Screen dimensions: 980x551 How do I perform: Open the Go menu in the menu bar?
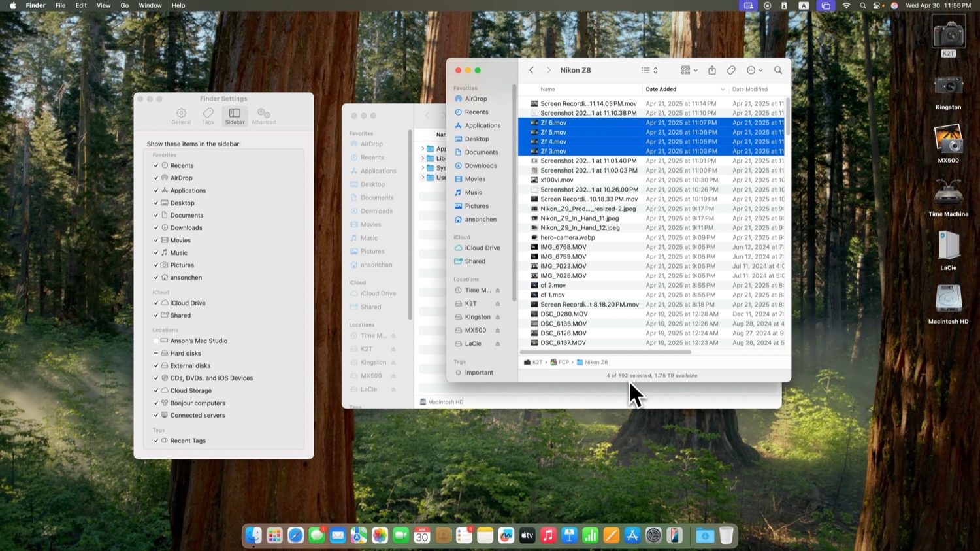coord(124,5)
